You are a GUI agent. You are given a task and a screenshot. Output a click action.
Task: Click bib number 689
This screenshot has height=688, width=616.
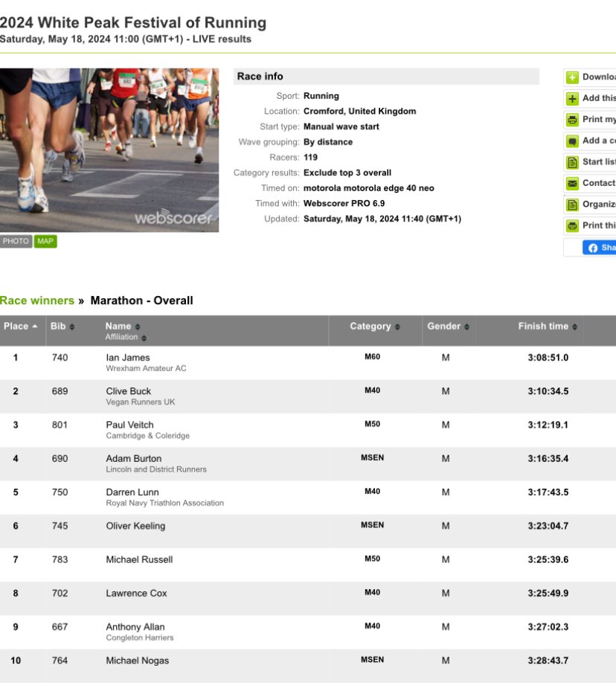60,391
